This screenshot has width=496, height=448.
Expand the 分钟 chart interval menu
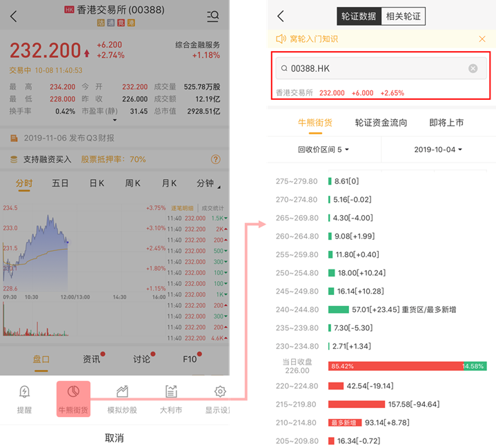click(x=208, y=183)
